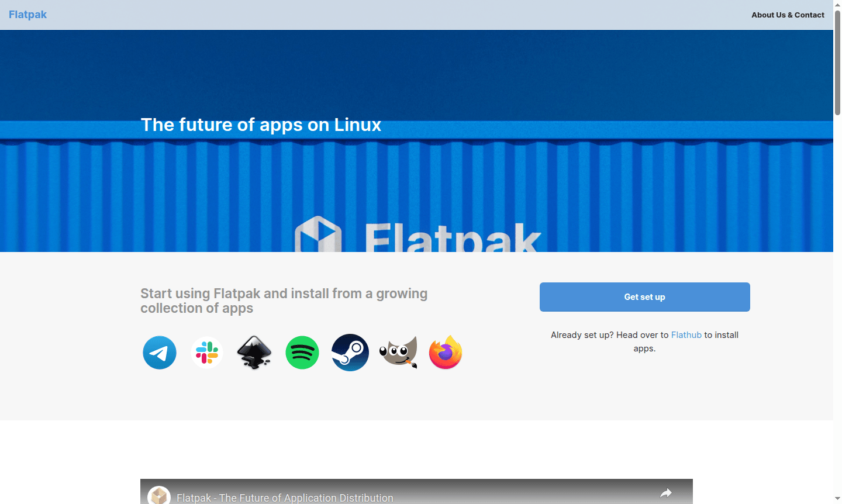Play the embedded Flatpak video
This screenshot has width=842, height=504.
[x=416, y=497]
